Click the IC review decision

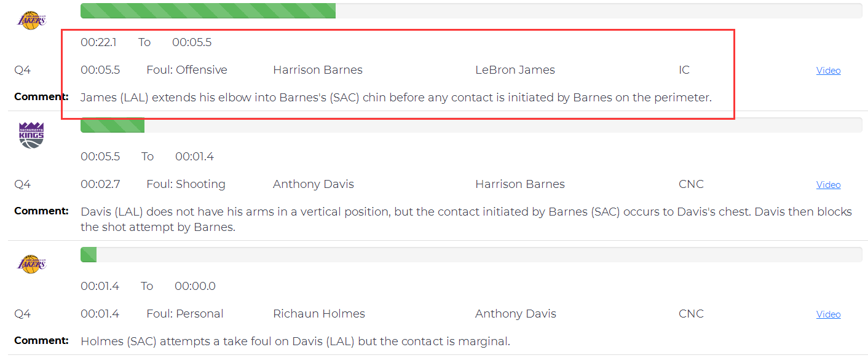684,70
